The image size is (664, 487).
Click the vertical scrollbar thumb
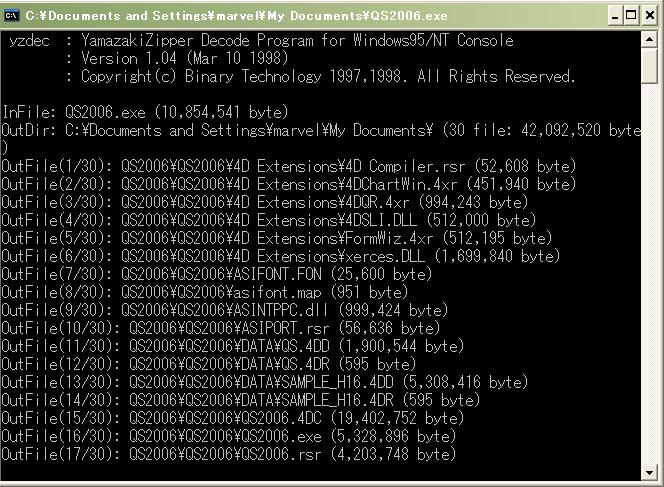tap(649, 66)
